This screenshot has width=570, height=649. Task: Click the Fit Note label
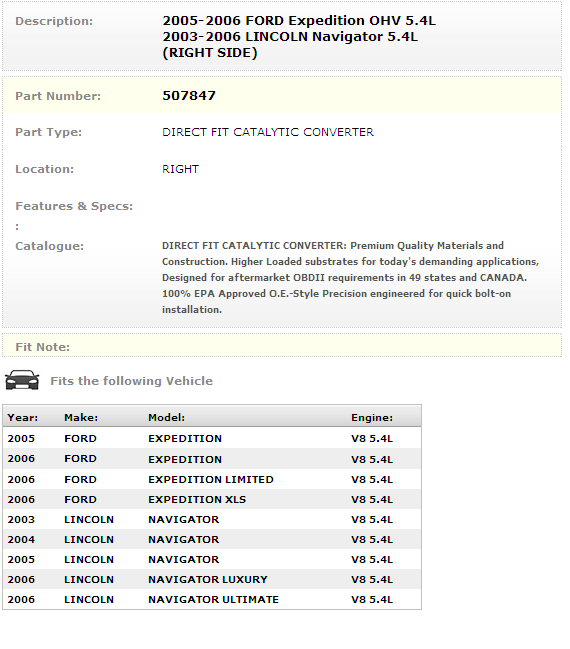point(43,347)
